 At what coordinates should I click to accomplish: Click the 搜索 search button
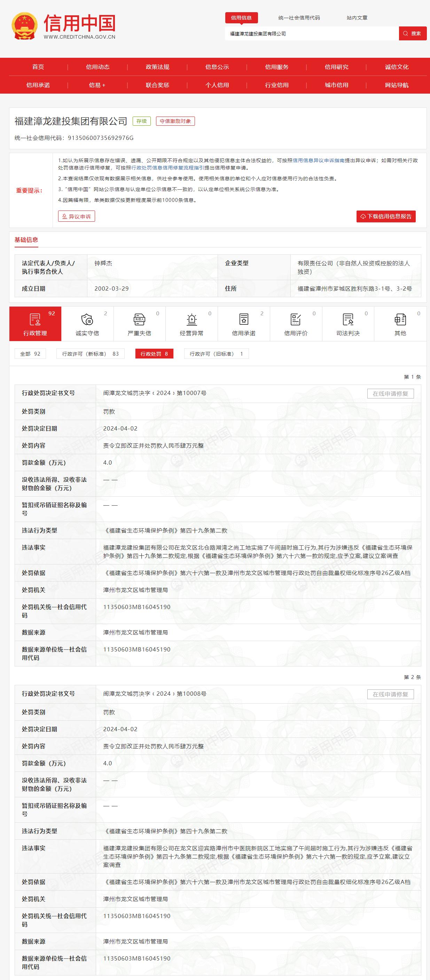coord(413,33)
